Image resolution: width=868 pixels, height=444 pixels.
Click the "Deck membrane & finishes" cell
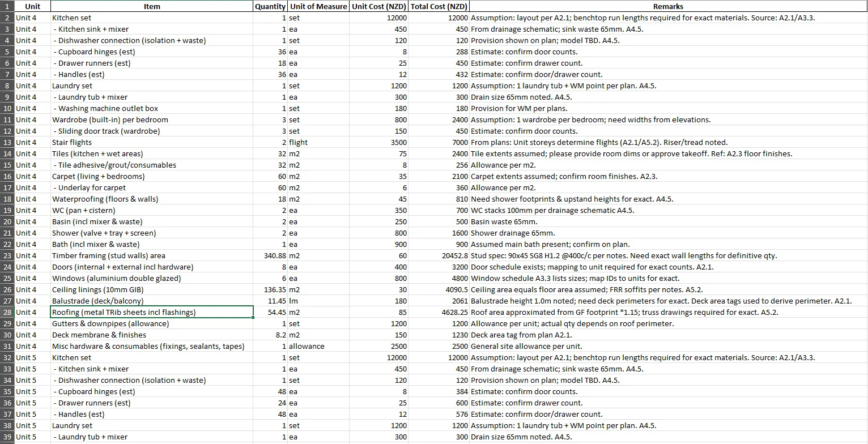point(152,335)
